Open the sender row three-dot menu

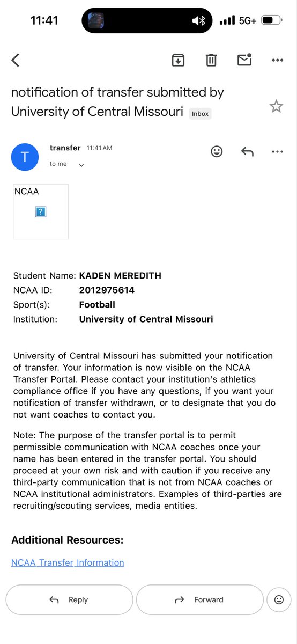[277, 152]
